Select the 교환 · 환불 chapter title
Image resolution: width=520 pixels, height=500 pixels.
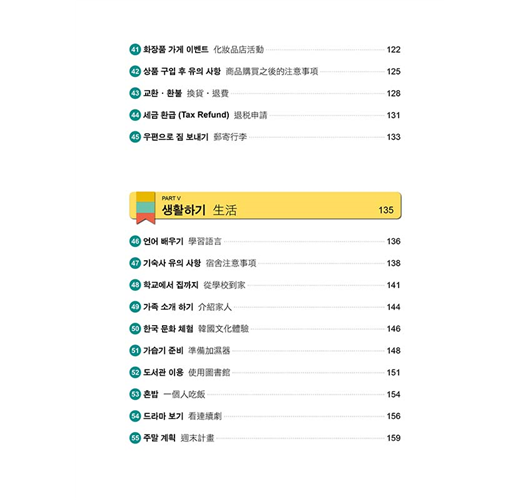click(163, 93)
